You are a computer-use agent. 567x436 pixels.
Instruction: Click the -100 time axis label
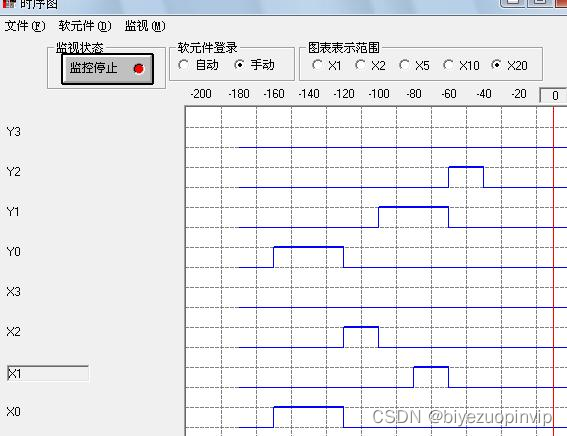point(379,94)
